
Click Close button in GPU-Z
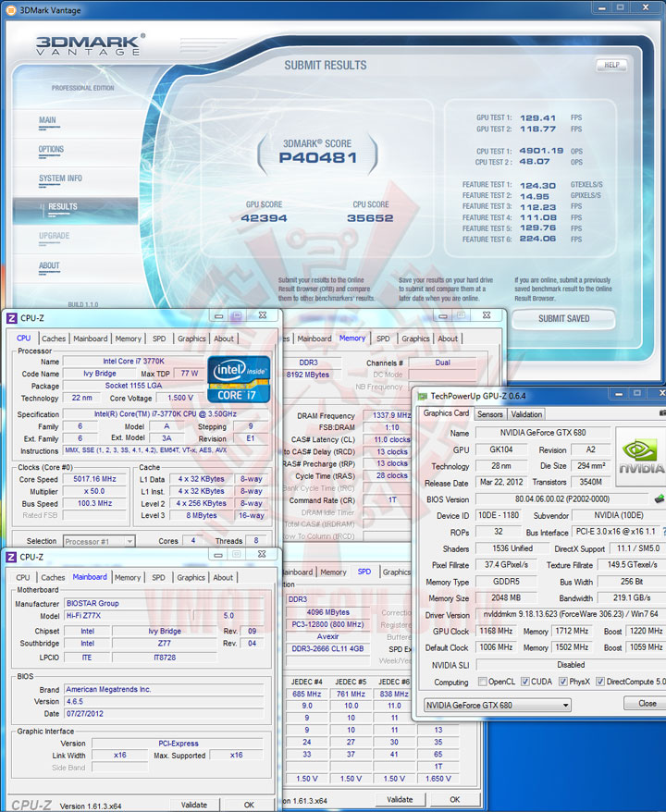(x=647, y=703)
